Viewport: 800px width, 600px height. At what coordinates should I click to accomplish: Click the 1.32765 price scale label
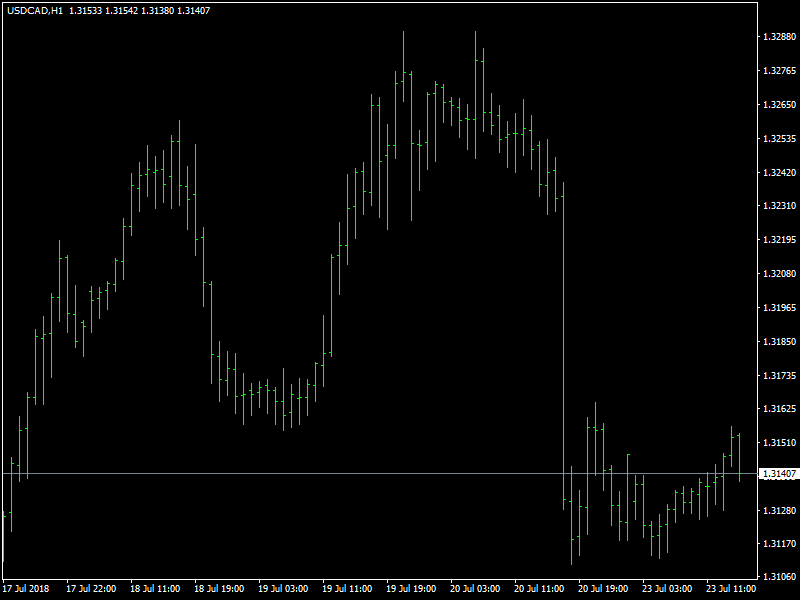779,71
